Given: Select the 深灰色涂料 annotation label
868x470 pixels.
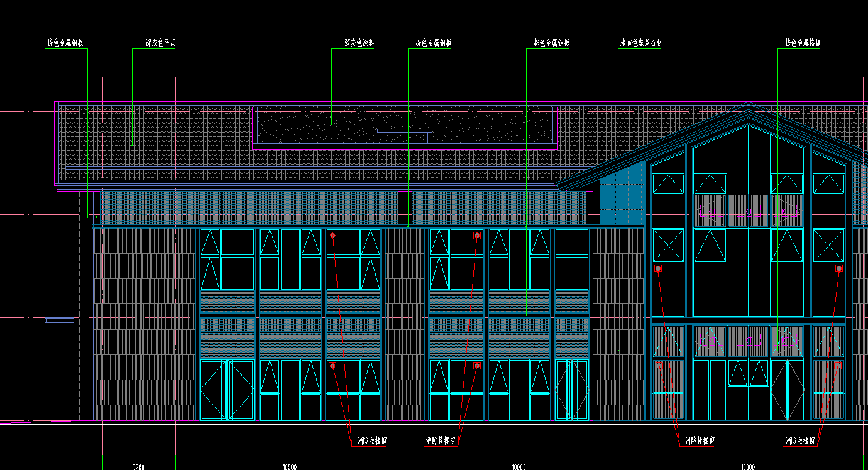Looking at the screenshot, I should 359,43.
